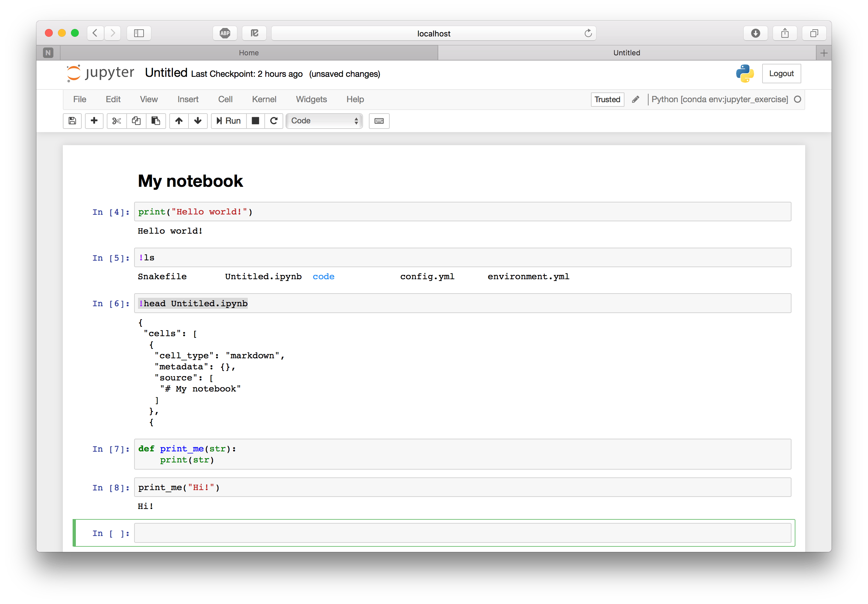Viewport: 868px width, 604px height.
Task: Restart the kernel icon
Action: pos(274,121)
